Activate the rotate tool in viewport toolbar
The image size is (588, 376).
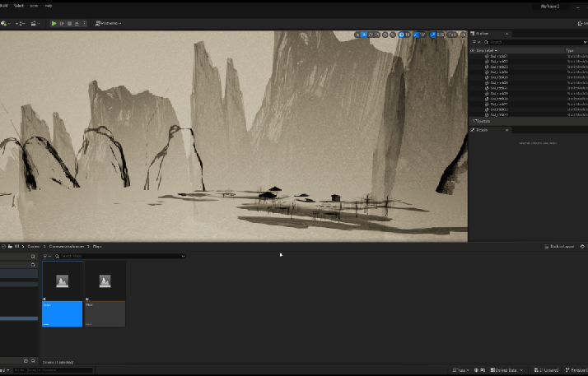(x=371, y=35)
